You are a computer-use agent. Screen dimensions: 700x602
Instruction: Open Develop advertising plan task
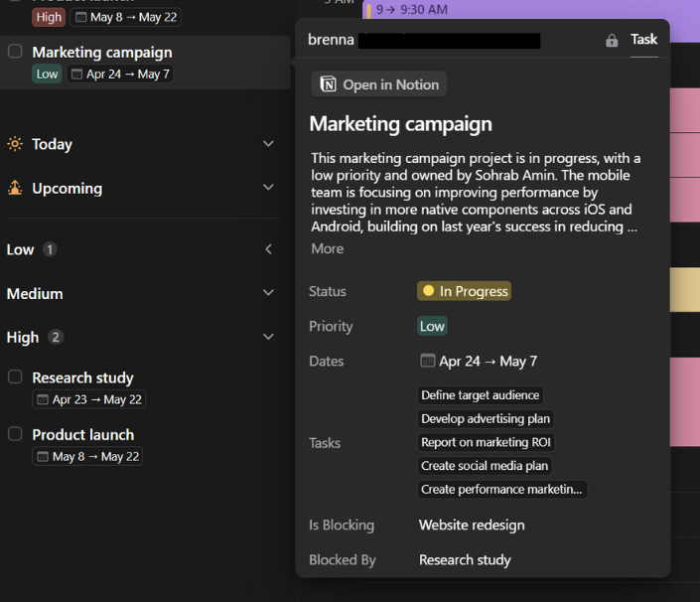click(x=486, y=419)
